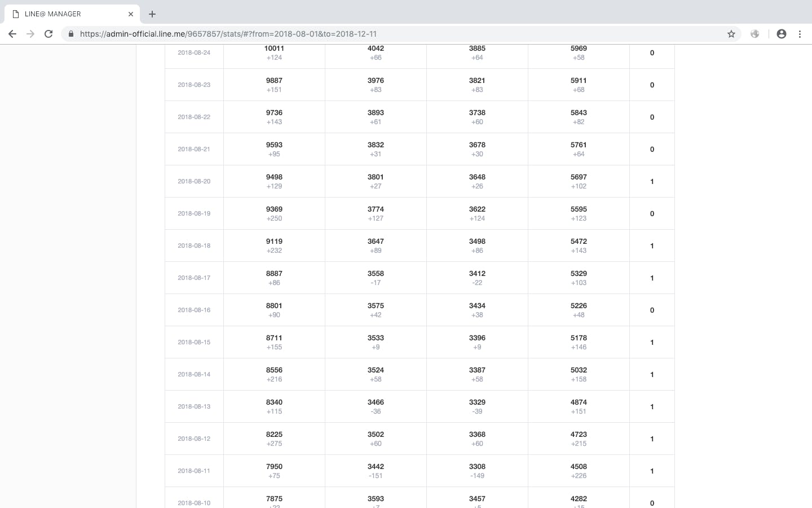Bookmark this page with the star icon

click(731, 34)
